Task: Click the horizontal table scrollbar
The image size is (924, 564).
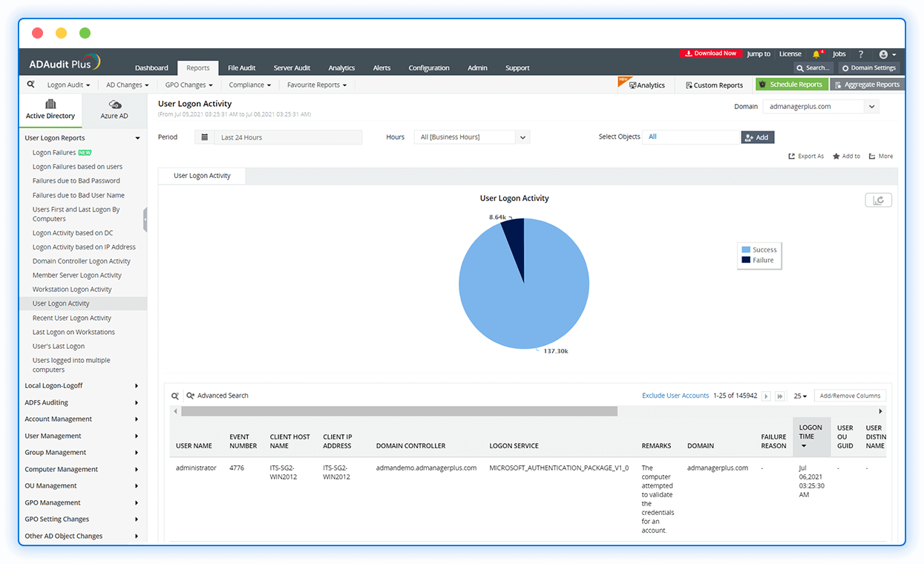Action: tap(399, 411)
